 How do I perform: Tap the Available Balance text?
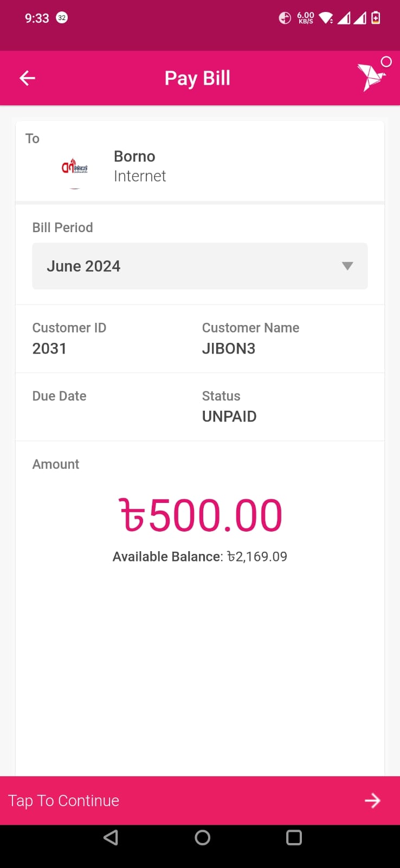coord(200,557)
